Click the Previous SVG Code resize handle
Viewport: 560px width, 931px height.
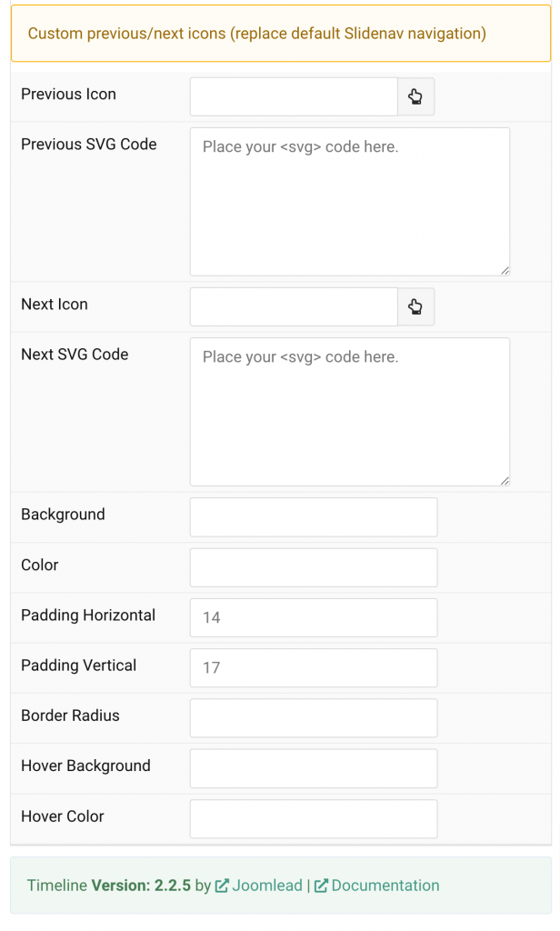tap(505, 269)
